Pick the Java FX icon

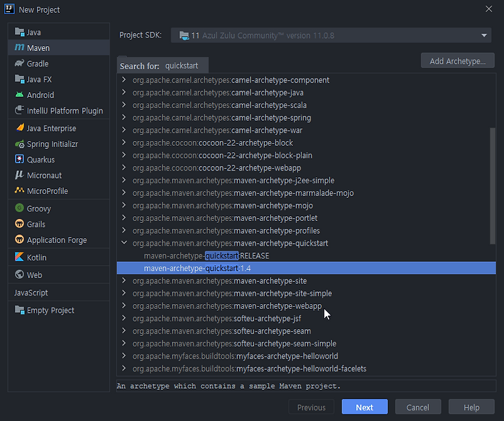19,79
